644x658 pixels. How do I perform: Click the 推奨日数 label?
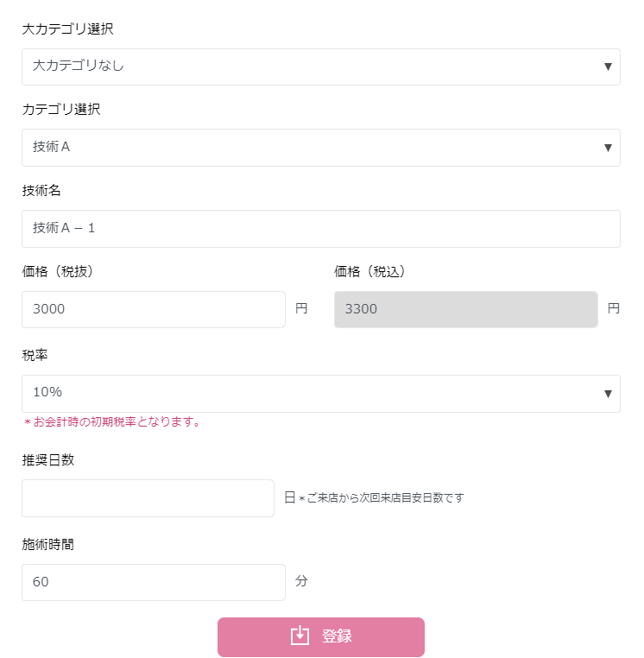click(48, 459)
